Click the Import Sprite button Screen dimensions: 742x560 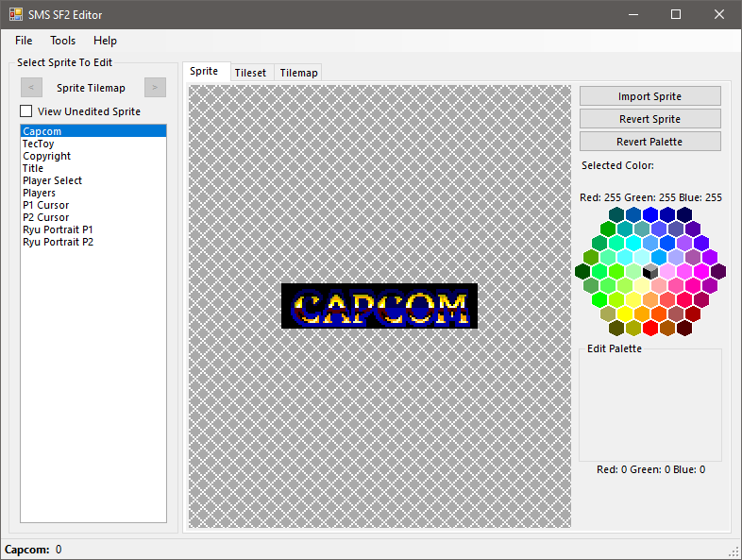pyautogui.click(x=649, y=96)
